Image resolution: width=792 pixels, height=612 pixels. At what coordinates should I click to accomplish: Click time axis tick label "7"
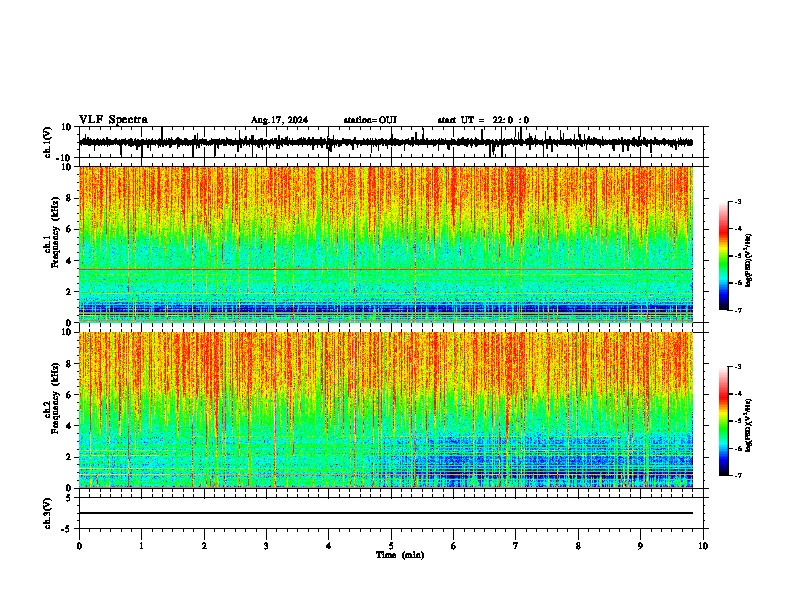516,546
